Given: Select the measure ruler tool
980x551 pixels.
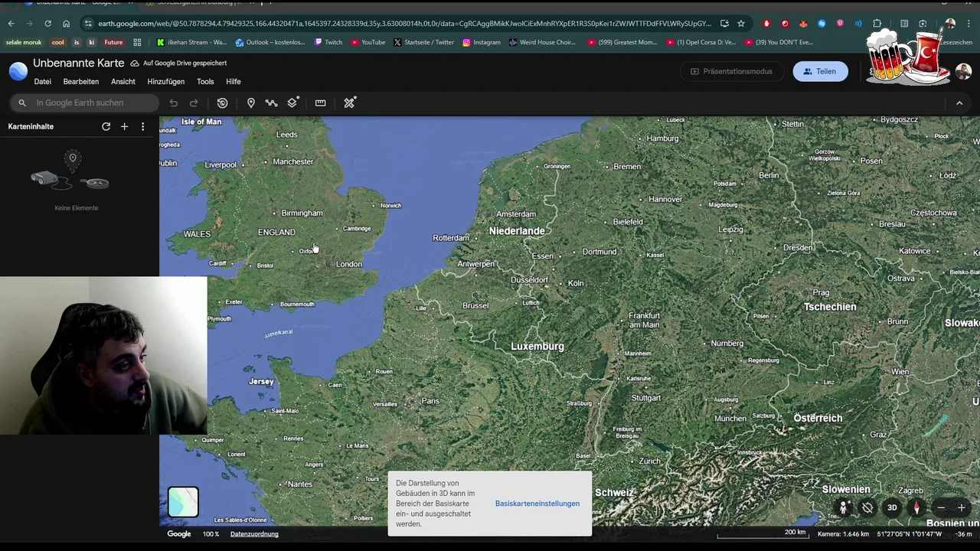Looking at the screenshot, I should point(320,103).
